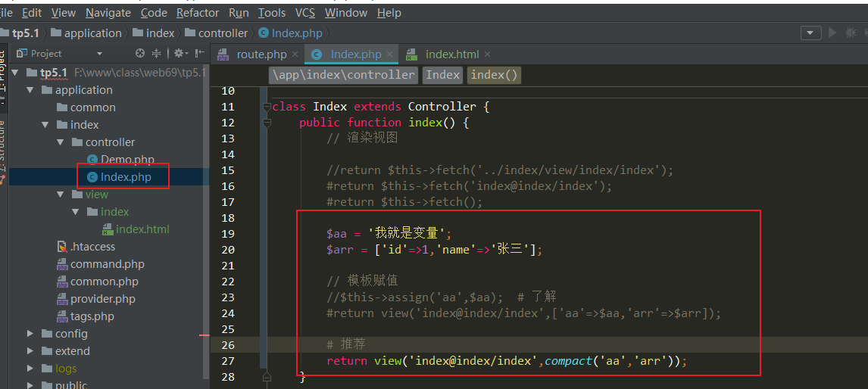Click gutter line number 27
The image size is (868, 389).
click(228, 361)
